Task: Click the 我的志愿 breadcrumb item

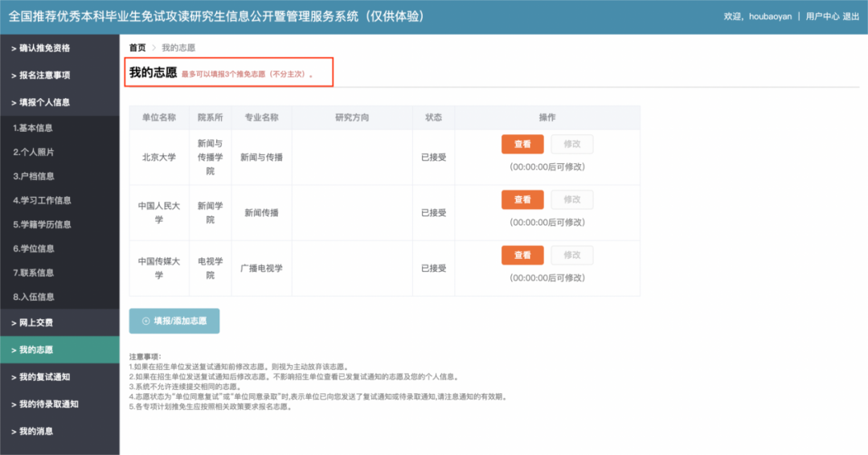Action: [x=178, y=47]
